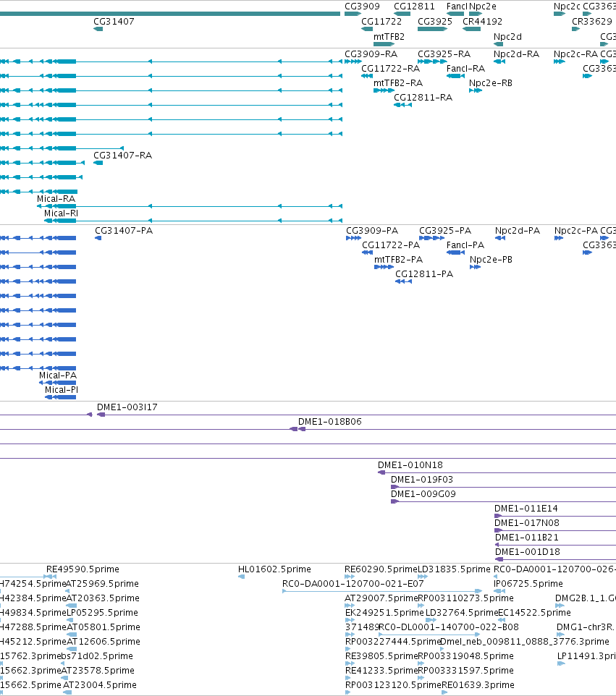Click the CG12811 gene label
The height and width of the screenshot is (696, 616).
pos(414,7)
